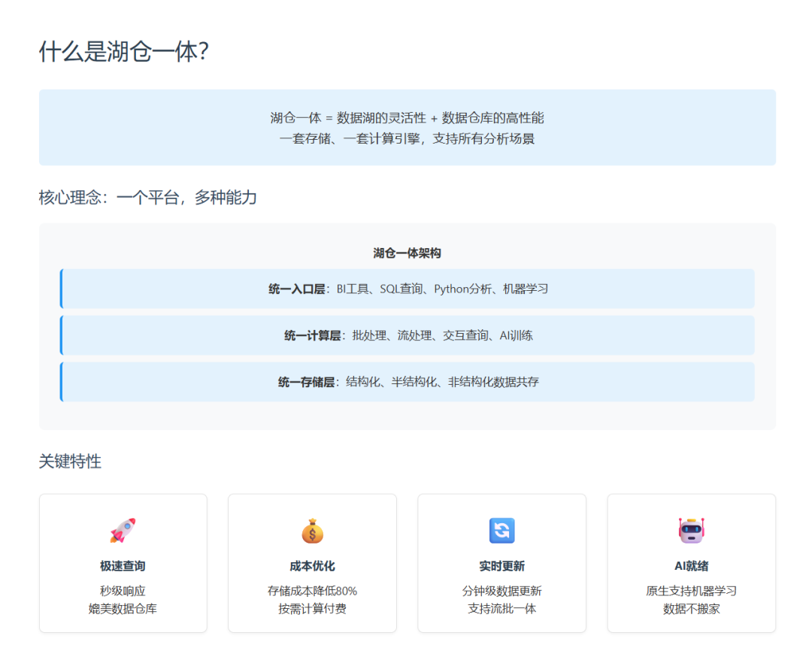Click the line 一套存储、一套计算引擎,支持所有分析场景
The height and width of the screenshot is (663, 812).
tap(407, 139)
